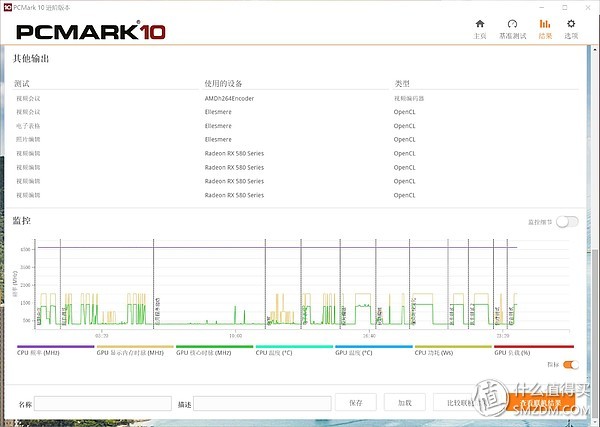Open the Options gear icon
This screenshot has height=427, width=600.
tap(571, 24)
